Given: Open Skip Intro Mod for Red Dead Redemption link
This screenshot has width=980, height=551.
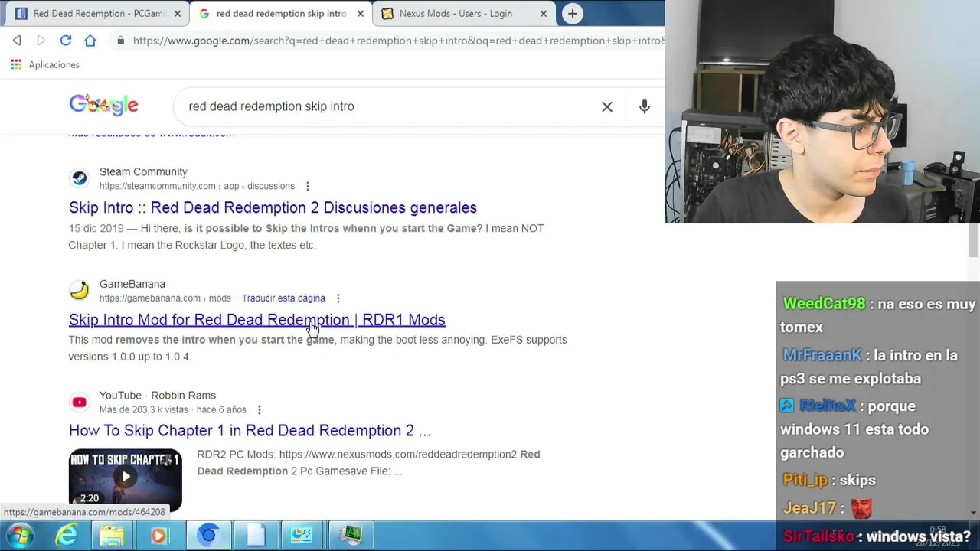Looking at the screenshot, I should pyautogui.click(x=256, y=320).
